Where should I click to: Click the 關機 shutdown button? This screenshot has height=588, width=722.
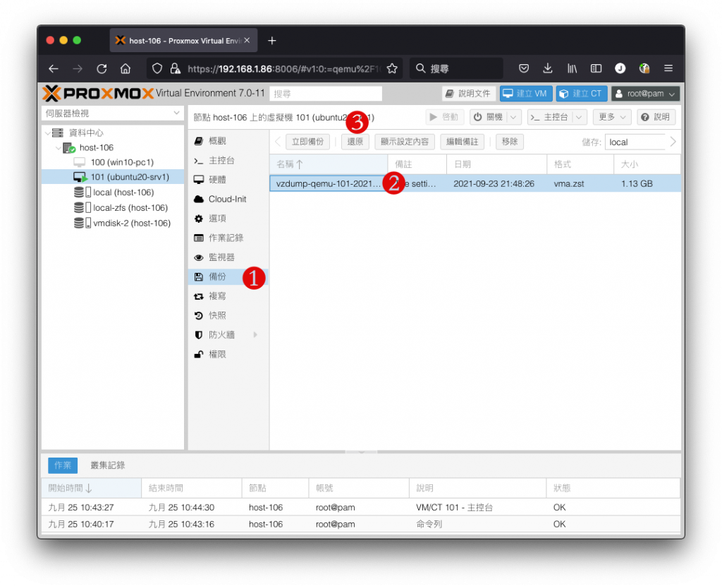pyautogui.click(x=488, y=117)
